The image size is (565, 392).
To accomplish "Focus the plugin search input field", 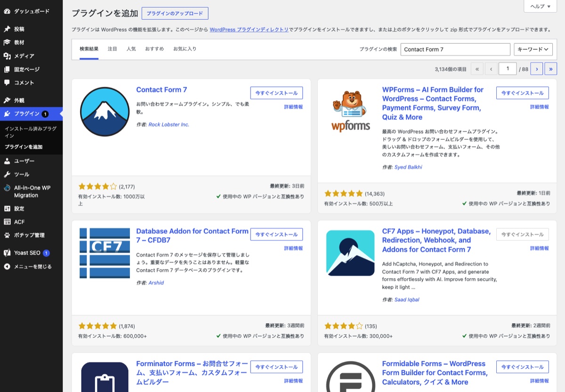I will click(455, 49).
